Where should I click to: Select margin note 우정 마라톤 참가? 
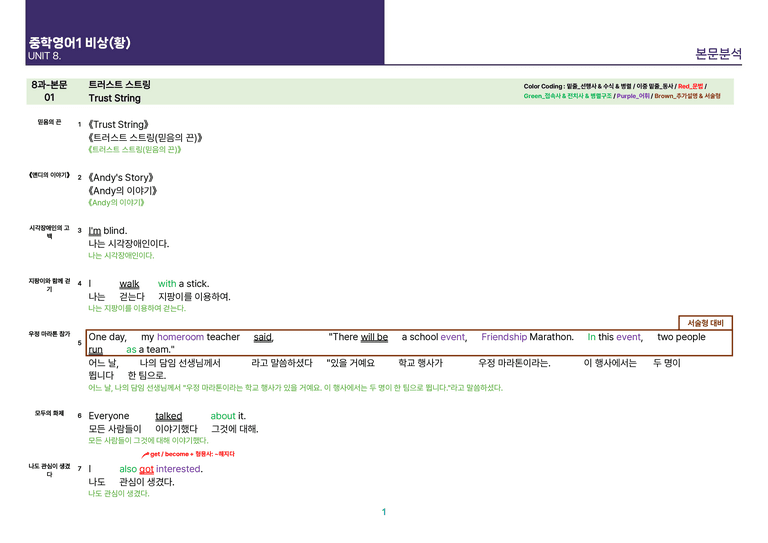(x=49, y=334)
